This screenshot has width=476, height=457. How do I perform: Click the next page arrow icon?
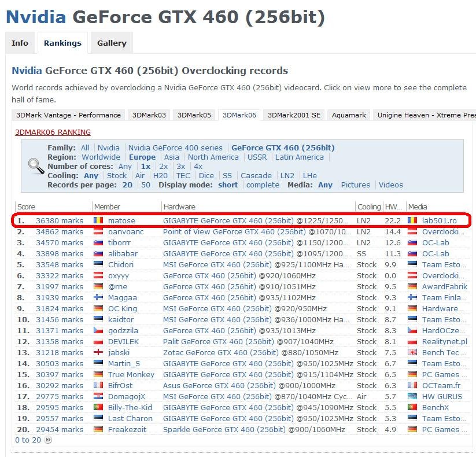48,440
